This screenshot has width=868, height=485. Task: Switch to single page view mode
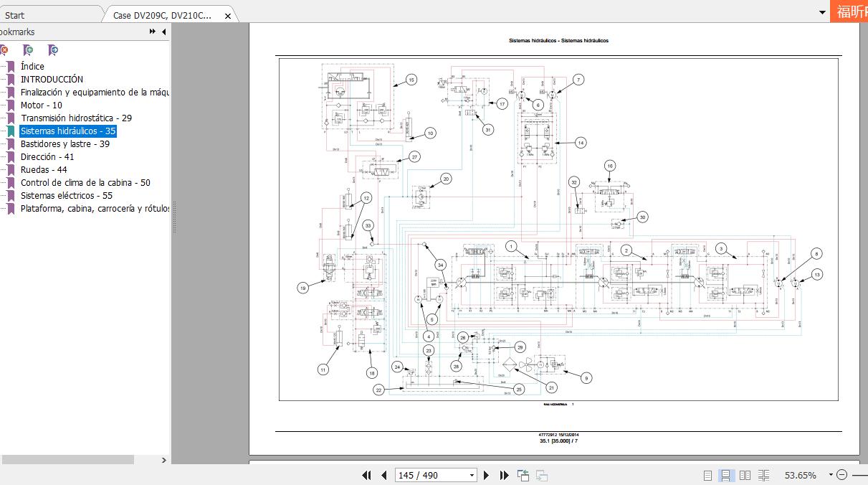[x=708, y=475]
